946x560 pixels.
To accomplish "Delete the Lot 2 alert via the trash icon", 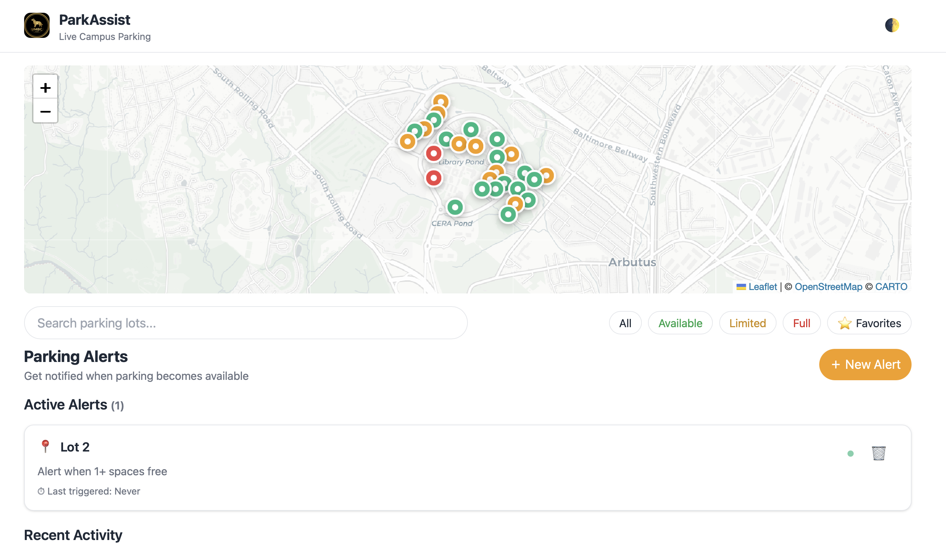I will [x=878, y=453].
